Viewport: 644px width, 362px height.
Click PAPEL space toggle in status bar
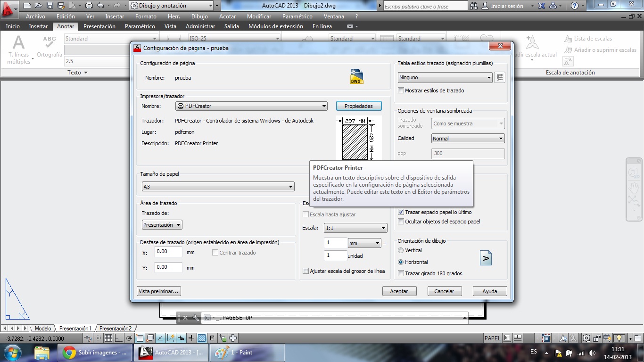[x=493, y=338]
